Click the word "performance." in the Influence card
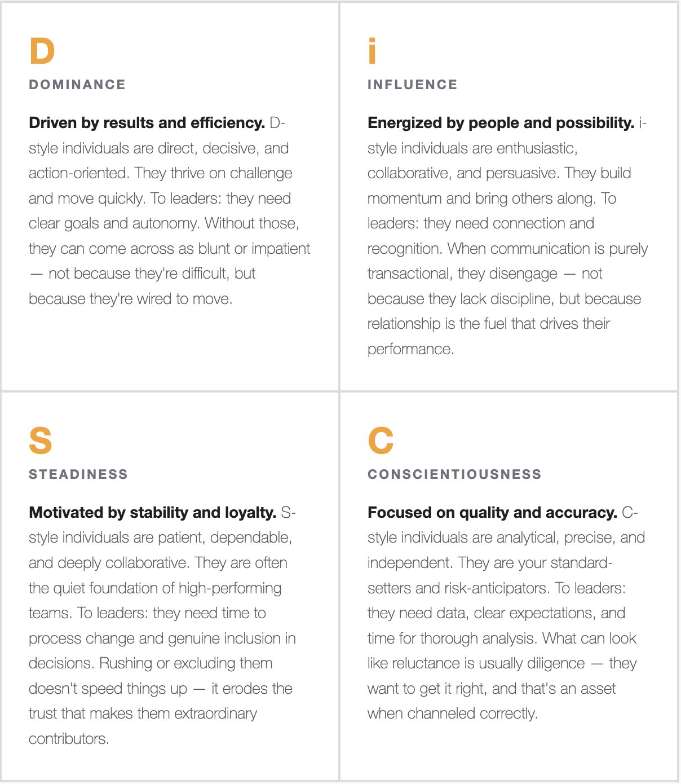Image resolution: width=681 pixels, height=784 pixels. [410, 349]
